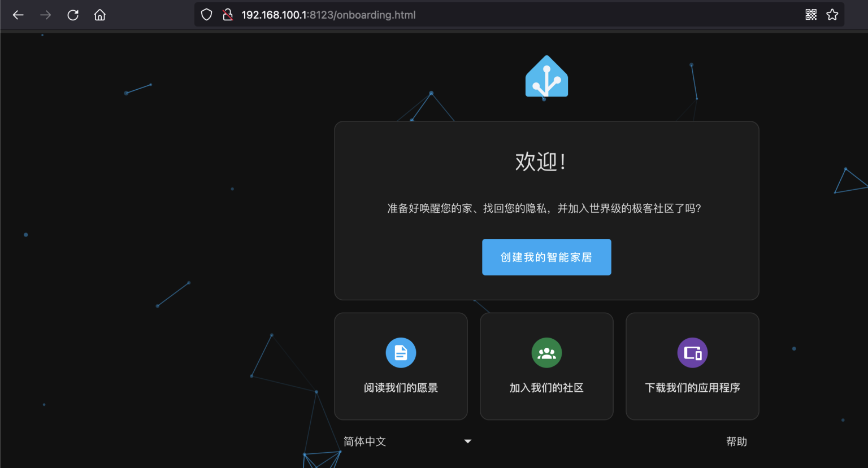
Task: Open the 下载我们的应用程序 card label
Action: [692, 388]
